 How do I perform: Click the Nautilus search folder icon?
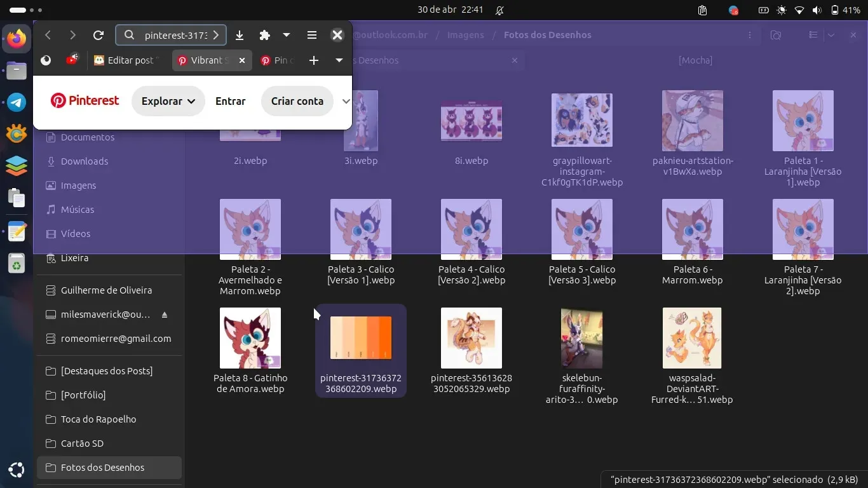pos(776,36)
